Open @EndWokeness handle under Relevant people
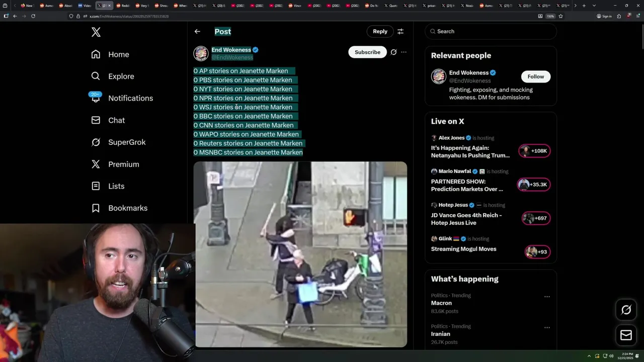The image size is (644, 362). (470, 81)
